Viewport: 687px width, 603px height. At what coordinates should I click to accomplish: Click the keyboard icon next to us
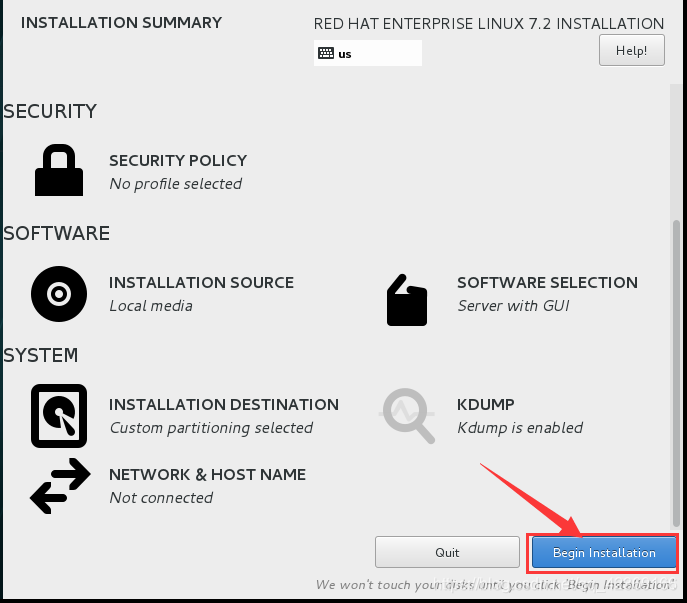click(x=326, y=53)
